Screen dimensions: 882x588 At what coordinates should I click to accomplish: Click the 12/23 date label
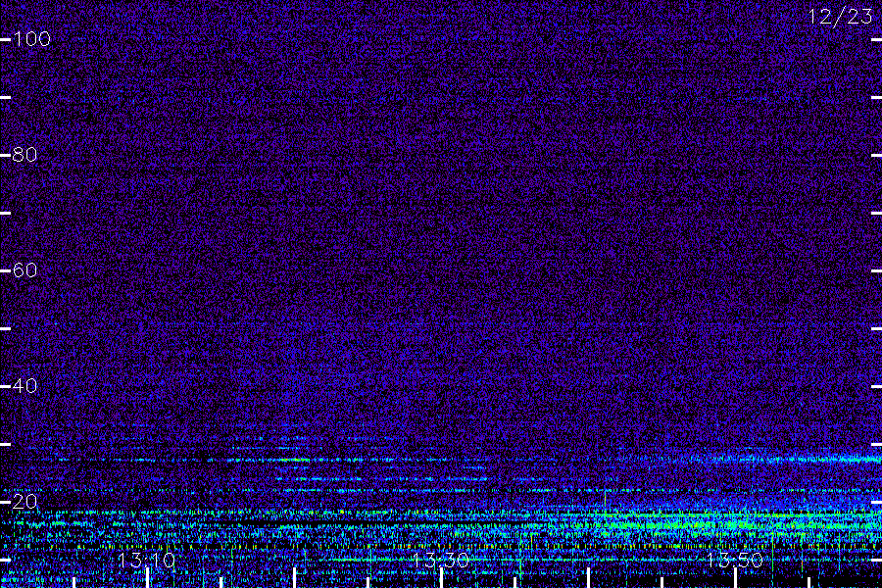841,17
